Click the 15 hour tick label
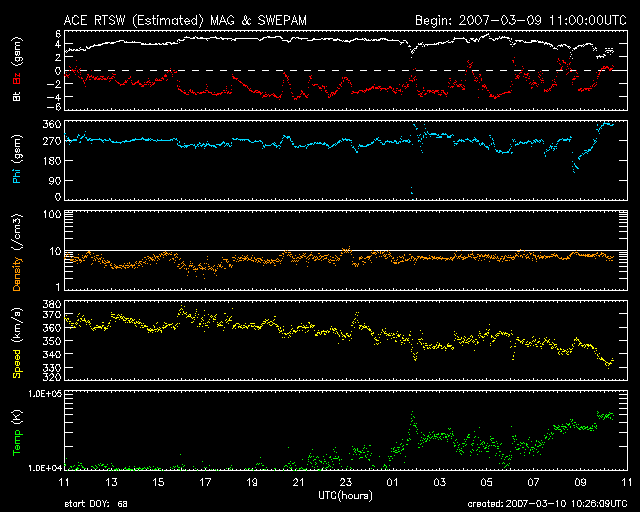The height and width of the screenshot is (512, 640). (158, 482)
